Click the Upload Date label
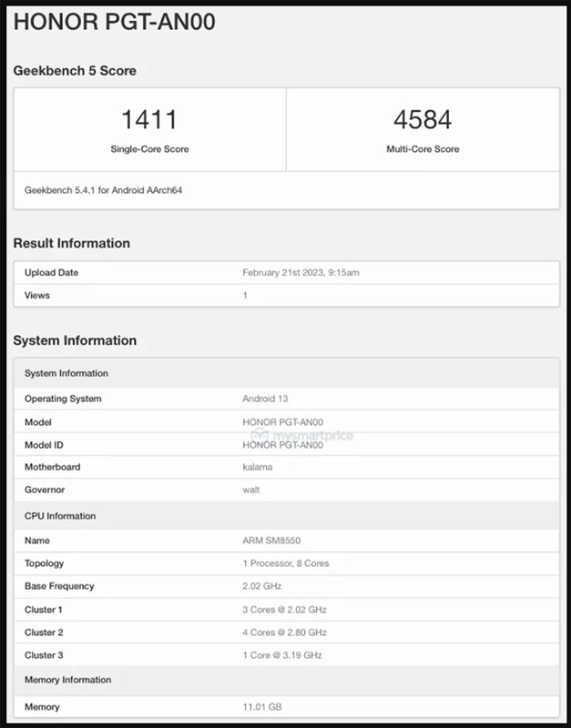571x728 pixels. (52, 272)
